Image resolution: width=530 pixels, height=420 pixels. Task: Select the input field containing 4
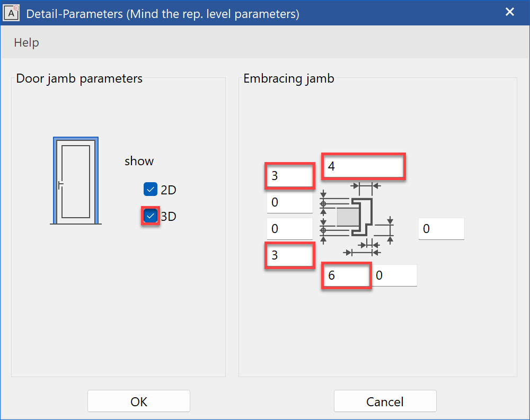[364, 166]
